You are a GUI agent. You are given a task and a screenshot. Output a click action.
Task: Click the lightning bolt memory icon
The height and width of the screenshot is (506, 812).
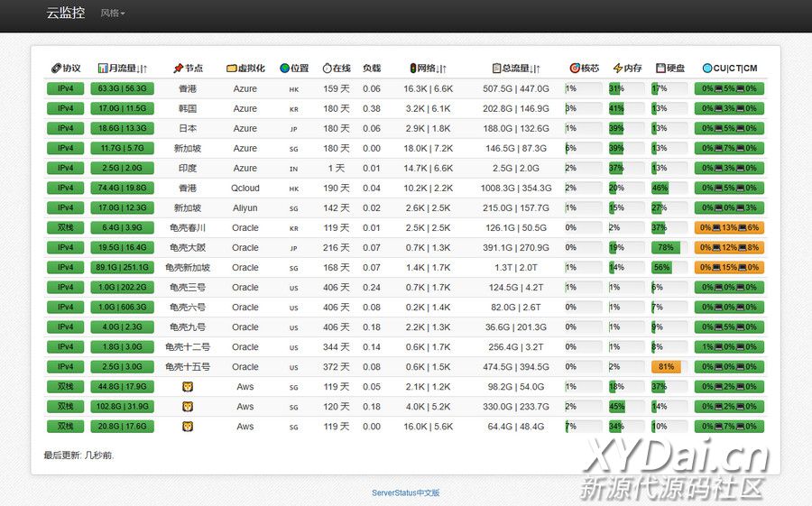click(x=617, y=69)
